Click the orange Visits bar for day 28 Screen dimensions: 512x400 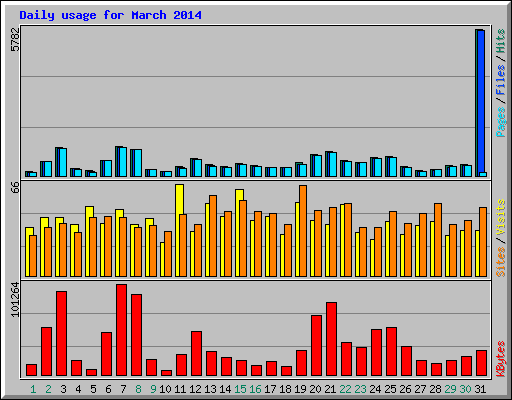pyautogui.click(x=438, y=240)
